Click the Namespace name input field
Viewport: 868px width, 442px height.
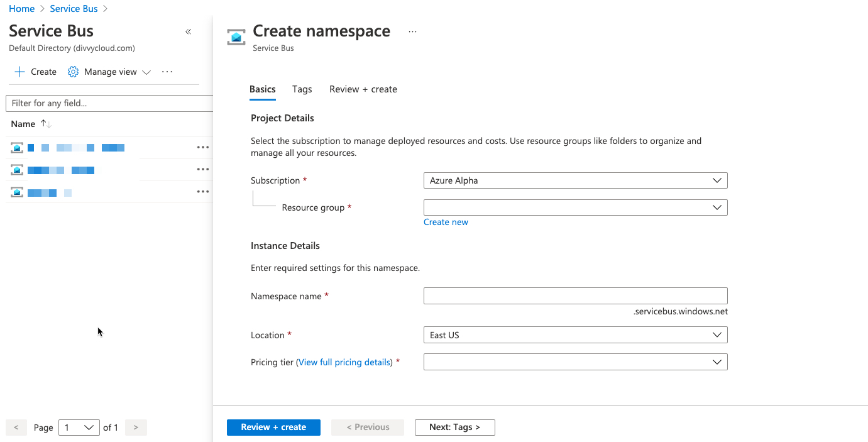pyautogui.click(x=575, y=296)
